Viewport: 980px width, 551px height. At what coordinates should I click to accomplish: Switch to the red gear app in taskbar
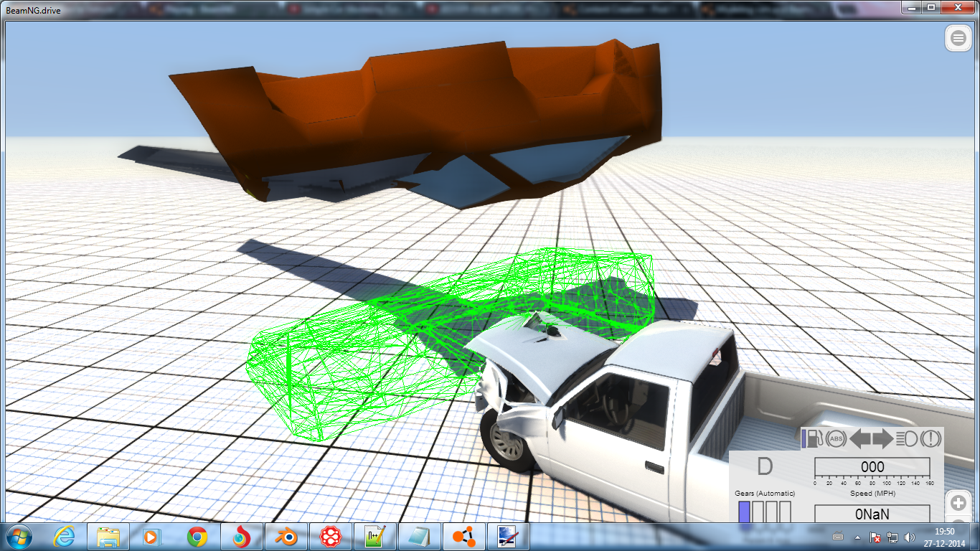tap(331, 536)
